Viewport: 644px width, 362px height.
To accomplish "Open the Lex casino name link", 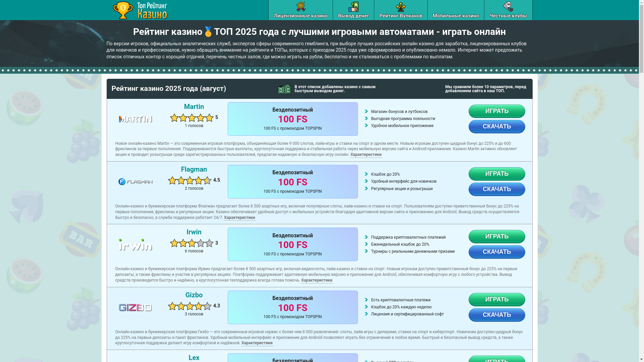I will point(194,358).
